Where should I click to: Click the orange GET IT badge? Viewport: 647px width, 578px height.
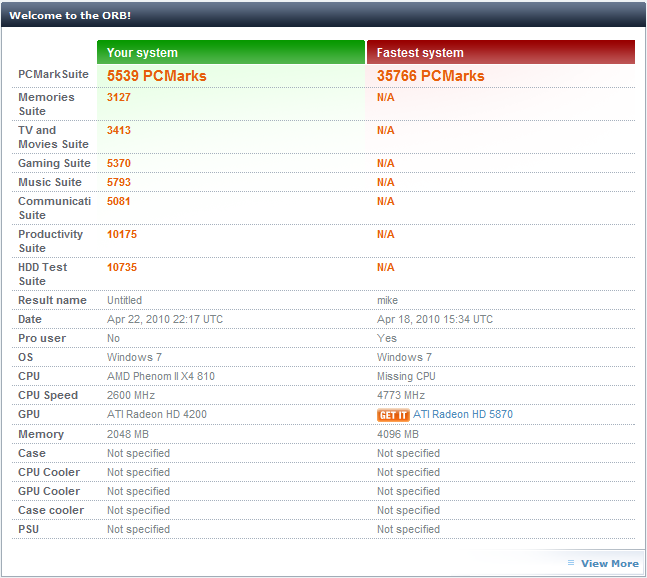click(x=393, y=415)
